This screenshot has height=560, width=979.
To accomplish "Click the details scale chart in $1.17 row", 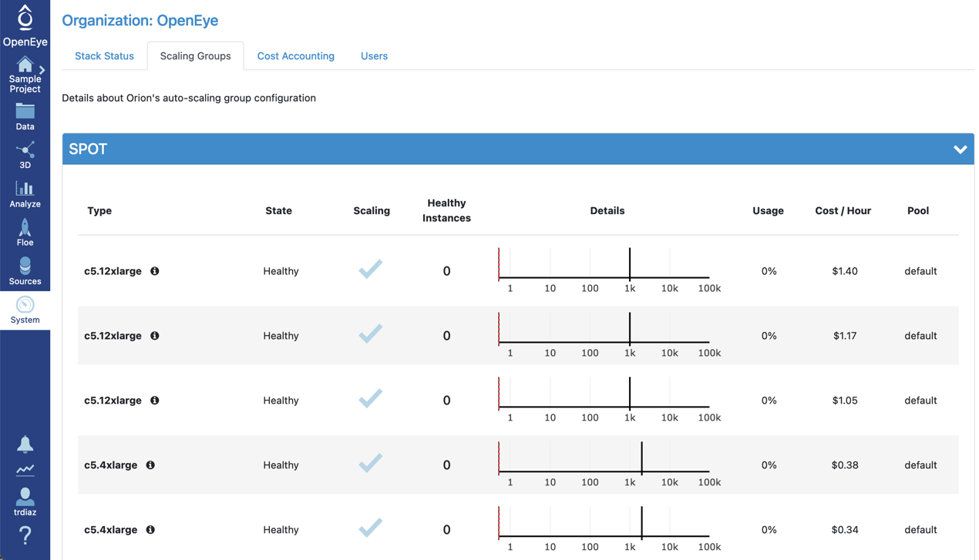I will click(x=609, y=335).
